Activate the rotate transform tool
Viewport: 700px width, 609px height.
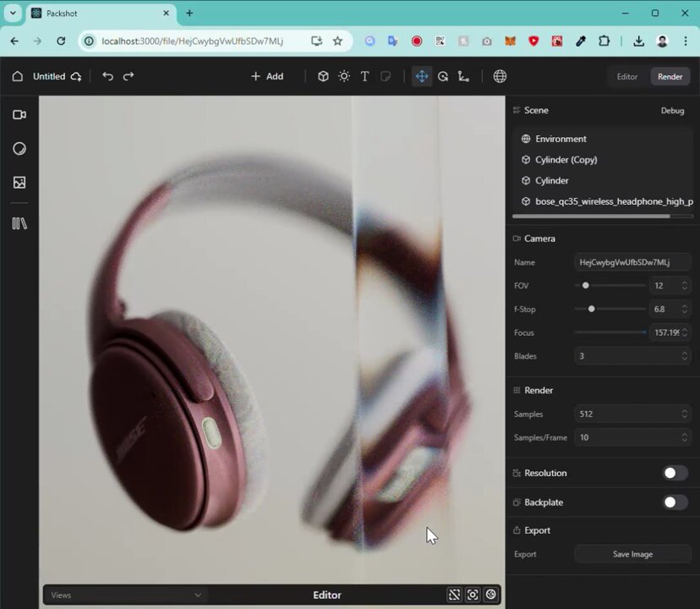tap(442, 76)
